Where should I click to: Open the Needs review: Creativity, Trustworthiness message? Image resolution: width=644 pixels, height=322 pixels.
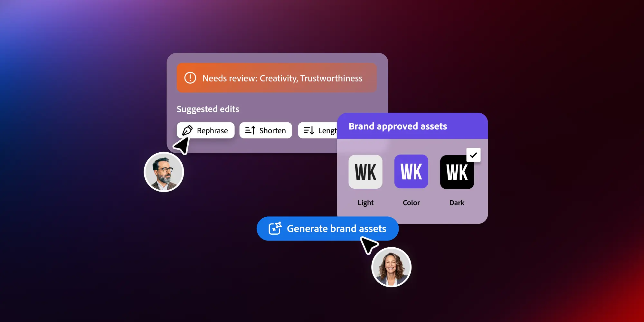pyautogui.click(x=282, y=78)
